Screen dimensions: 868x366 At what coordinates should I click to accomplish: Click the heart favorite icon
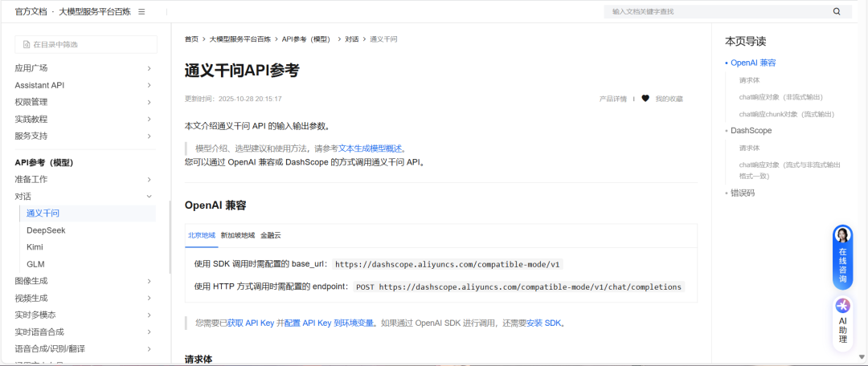point(645,99)
